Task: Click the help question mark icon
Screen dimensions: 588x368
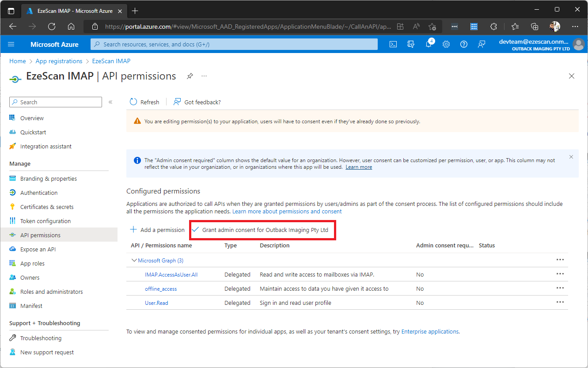Action: click(x=463, y=44)
